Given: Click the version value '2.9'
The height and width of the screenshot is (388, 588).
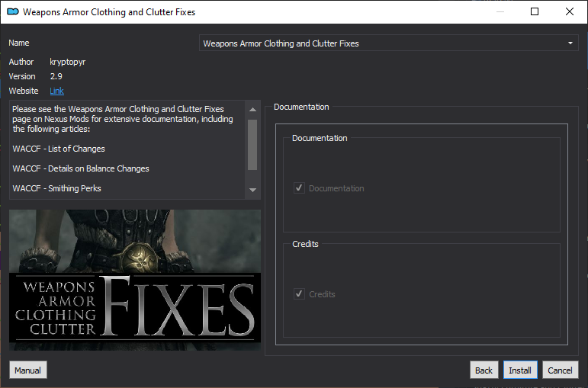Looking at the screenshot, I should (56, 76).
